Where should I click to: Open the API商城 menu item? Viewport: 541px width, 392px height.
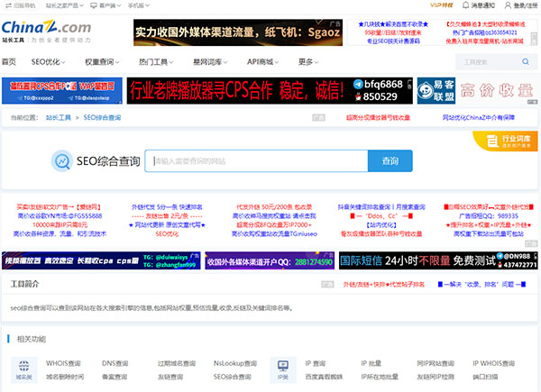pyautogui.click(x=262, y=61)
